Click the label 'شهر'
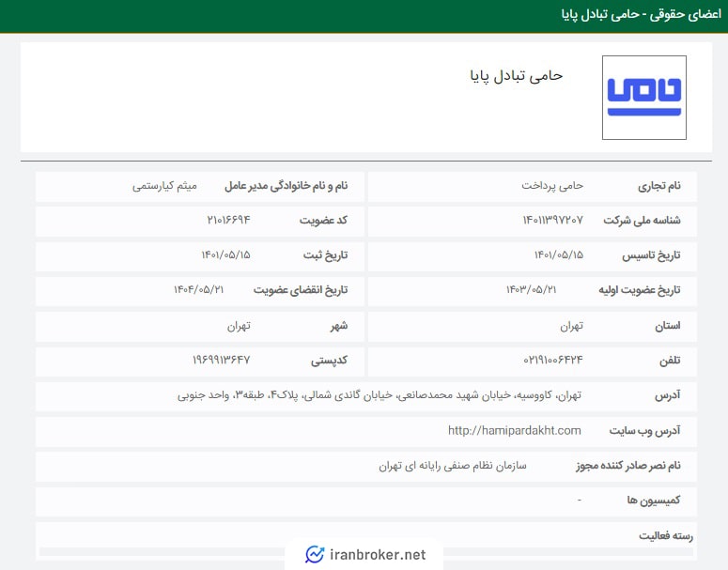The height and width of the screenshot is (570, 728). tap(339, 326)
